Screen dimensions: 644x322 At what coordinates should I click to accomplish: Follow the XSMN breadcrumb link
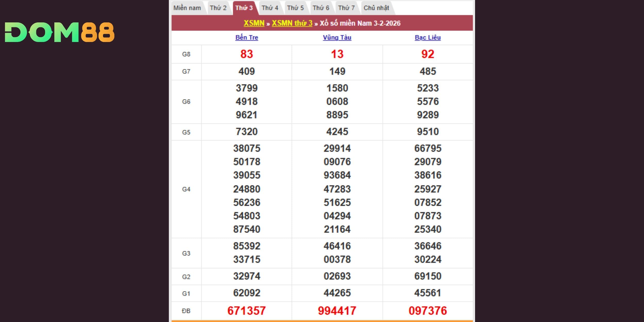tap(254, 23)
